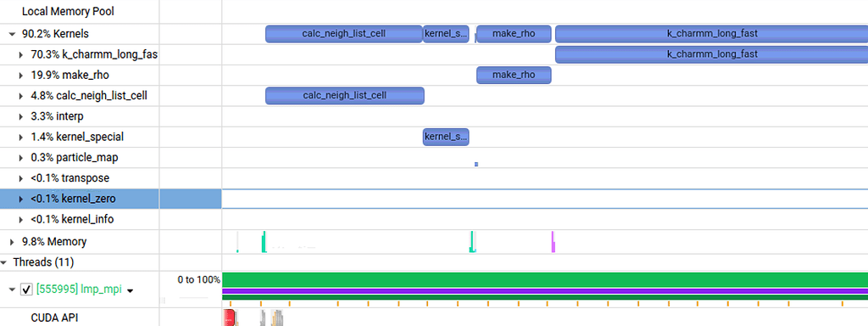This screenshot has width=868, height=326.
Task: Collapse the 90.2% Kernels row
Action: click(12, 34)
